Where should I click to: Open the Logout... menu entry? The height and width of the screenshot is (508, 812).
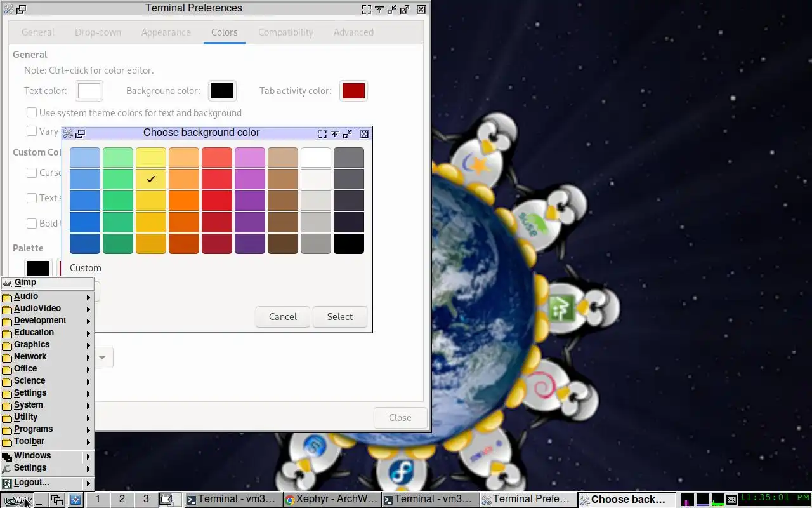(48, 483)
